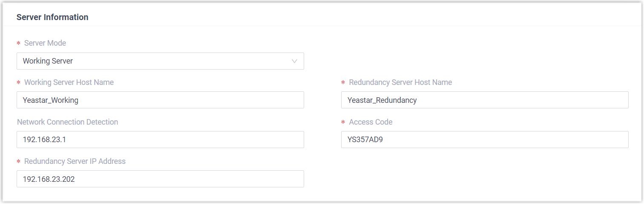Screen dimensions: 644x204
Task: Click the Working Server Host Name field
Action: coord(160,100)
